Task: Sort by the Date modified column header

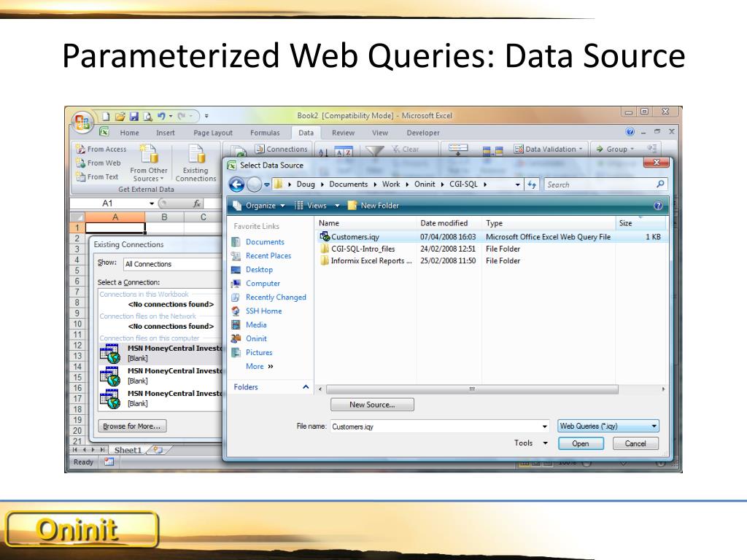Action: (x=449, y=223)
